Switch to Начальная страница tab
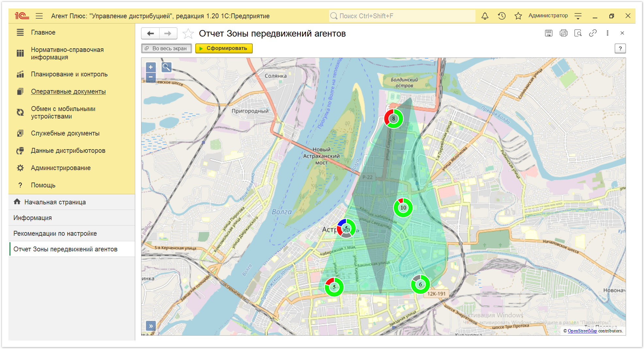 click(x=72, y=202)
